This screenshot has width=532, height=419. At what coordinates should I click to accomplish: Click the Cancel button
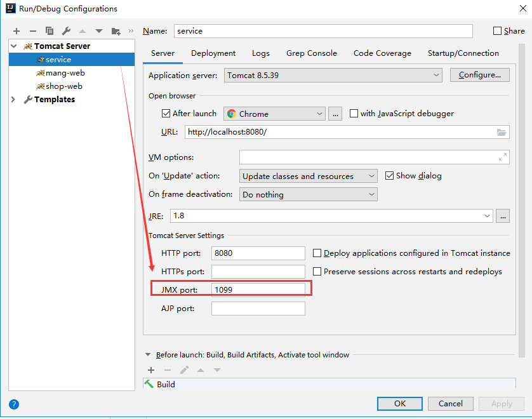[x=450, y=403]
